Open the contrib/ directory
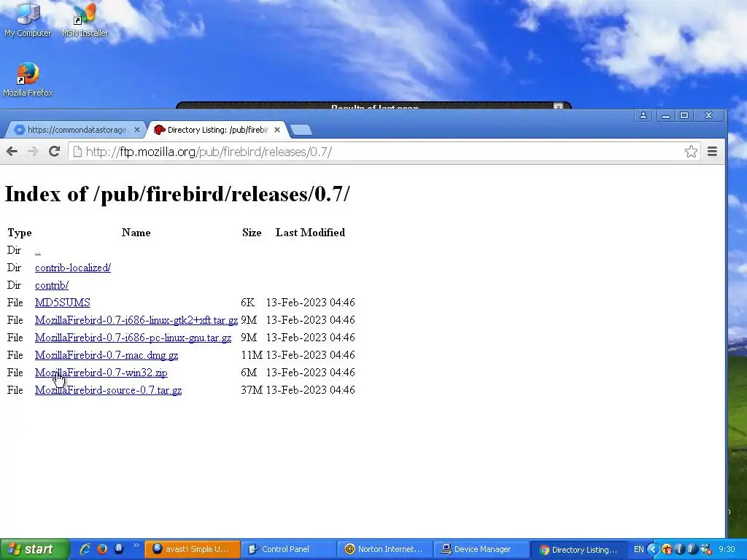 click(52, 285)
